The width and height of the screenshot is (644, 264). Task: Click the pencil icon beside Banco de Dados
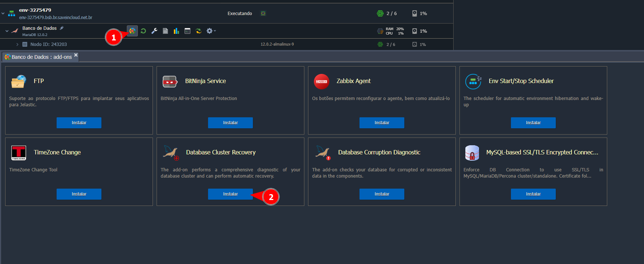(x=62, y=28)
